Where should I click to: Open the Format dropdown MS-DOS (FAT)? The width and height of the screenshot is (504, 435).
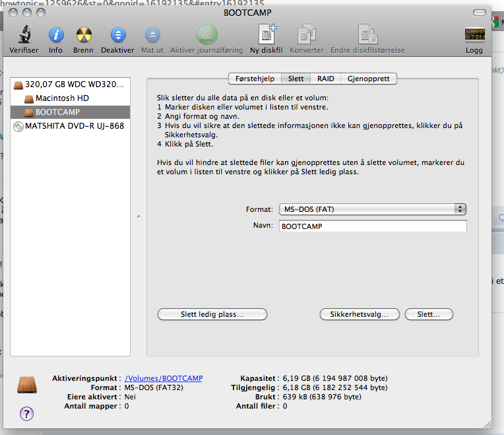coord(373,209)
